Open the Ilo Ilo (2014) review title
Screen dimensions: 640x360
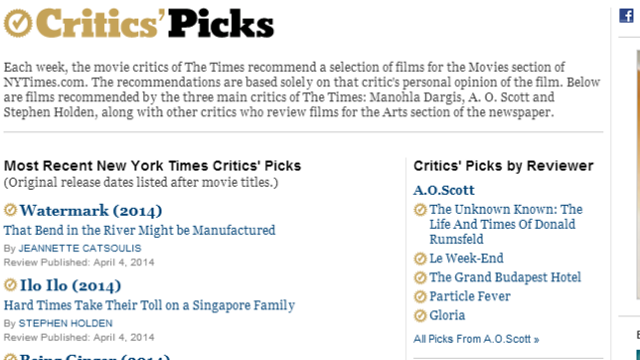(x=70, y=286)
